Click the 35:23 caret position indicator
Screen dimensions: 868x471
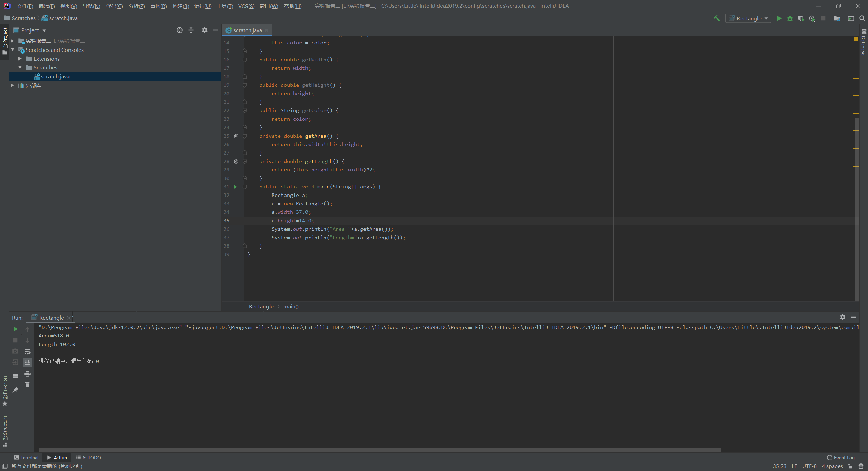click(780, 466)
